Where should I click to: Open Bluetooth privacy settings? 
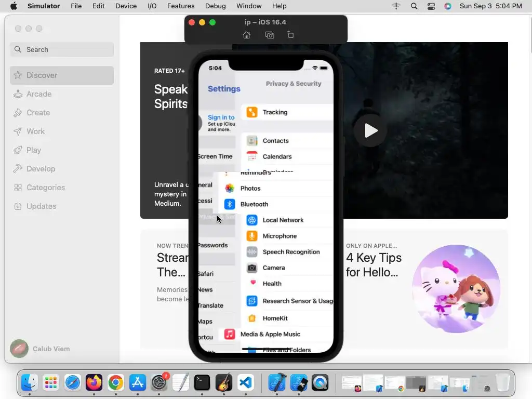276,204
